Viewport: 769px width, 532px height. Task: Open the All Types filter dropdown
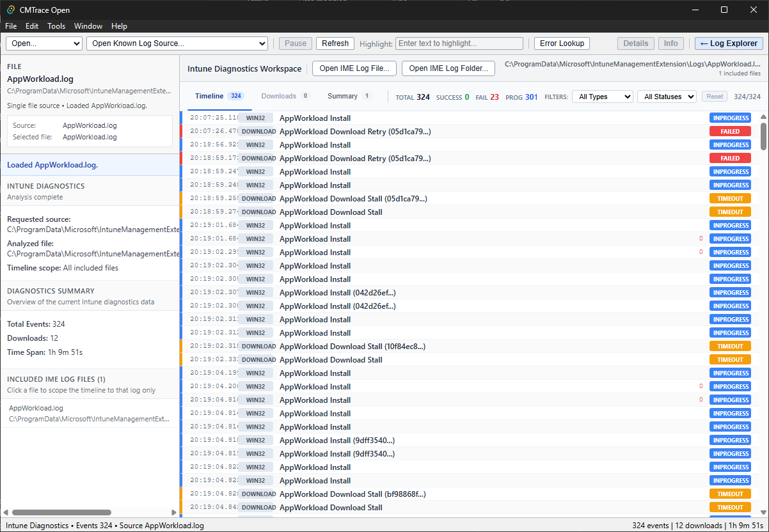point(601,96)
